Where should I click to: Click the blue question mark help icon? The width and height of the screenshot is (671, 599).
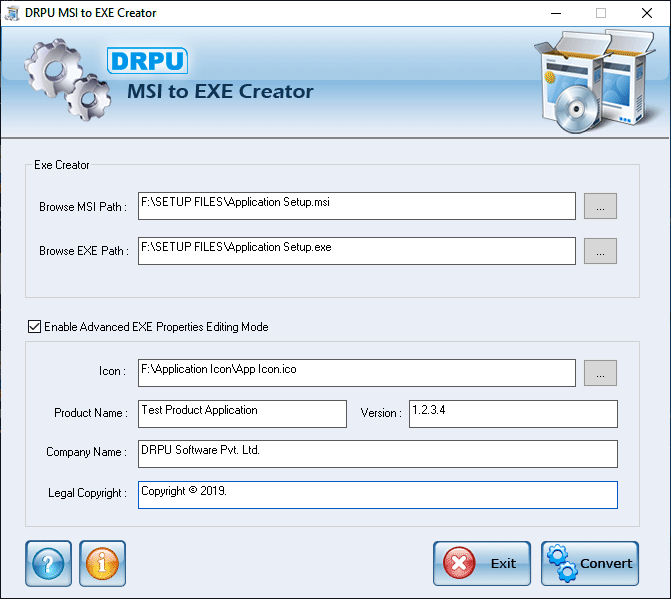click(48, 563)
